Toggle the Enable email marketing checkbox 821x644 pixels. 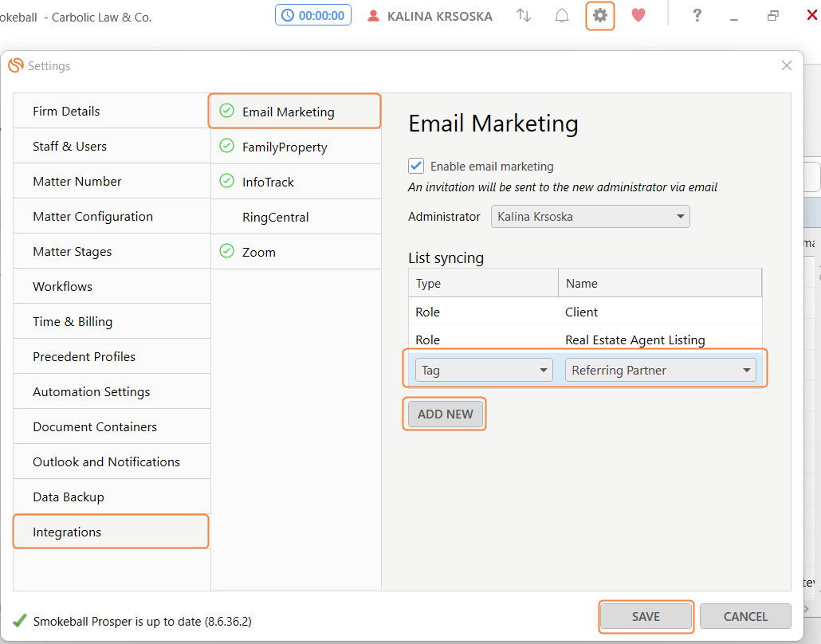[x=416, y=166]
